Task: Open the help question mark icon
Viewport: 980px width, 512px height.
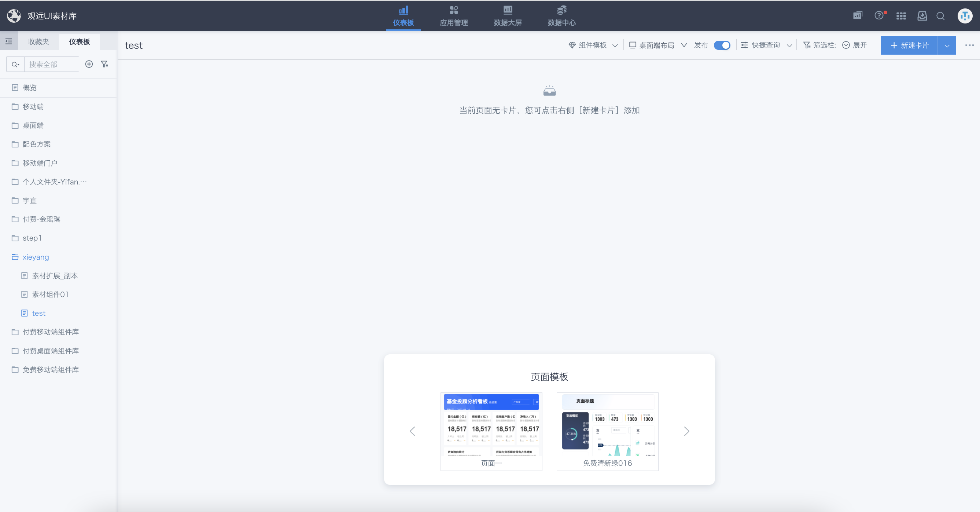Action: click(879, 16)
